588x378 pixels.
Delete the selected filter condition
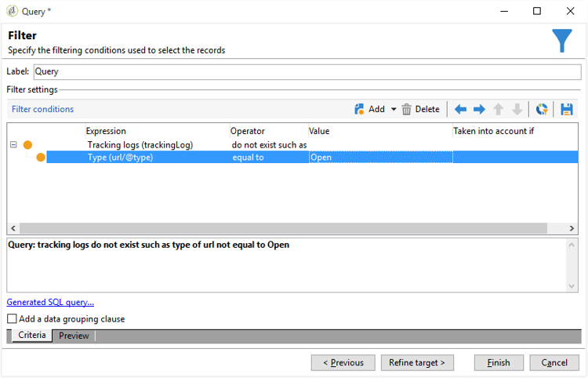point(420,110)
